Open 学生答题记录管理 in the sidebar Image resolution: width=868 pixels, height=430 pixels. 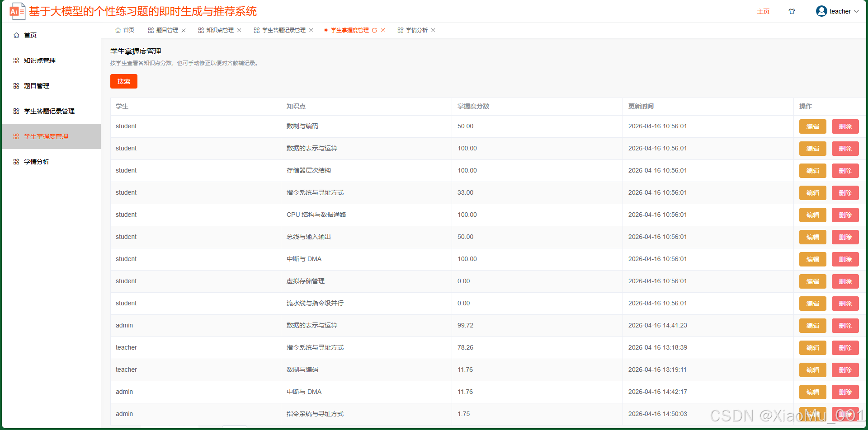click(x=51, y=111)
